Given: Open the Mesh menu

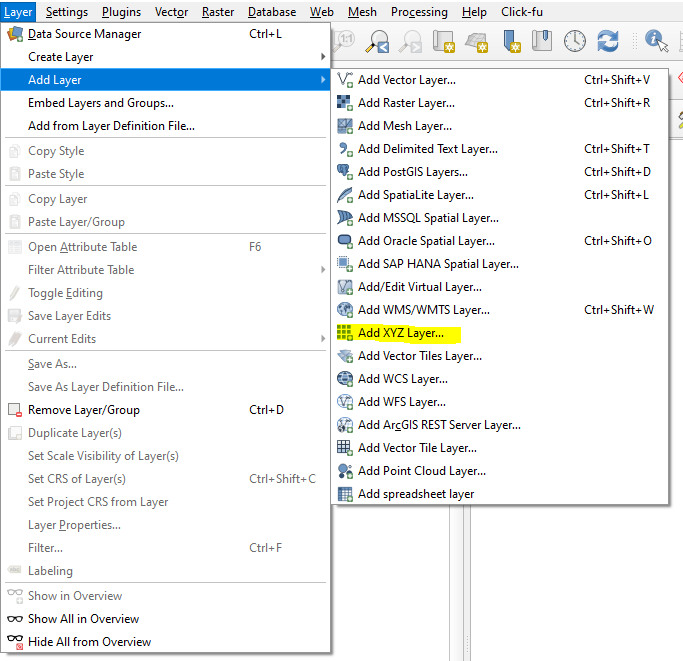Looking at the screenshot, I should (x=362, y=12).
